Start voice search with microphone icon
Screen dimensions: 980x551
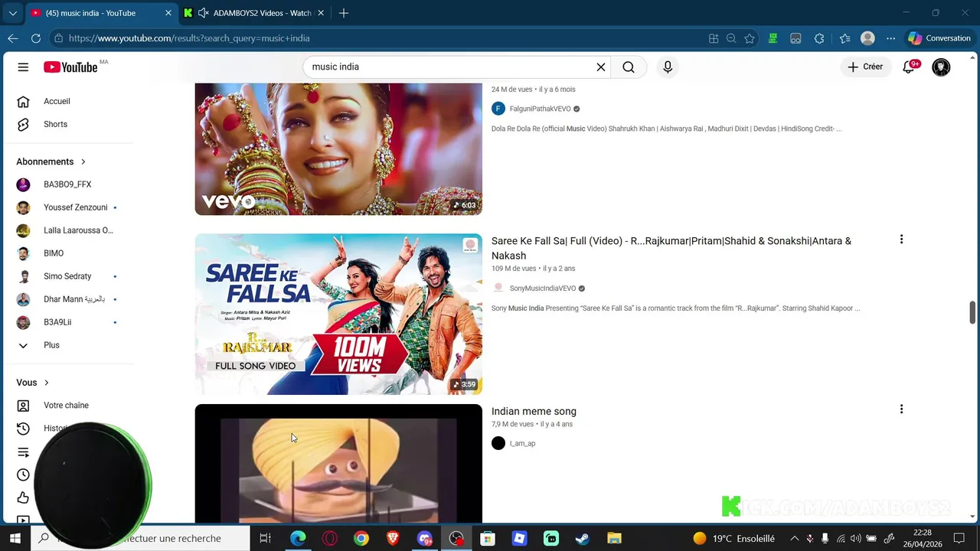[668, 67]
